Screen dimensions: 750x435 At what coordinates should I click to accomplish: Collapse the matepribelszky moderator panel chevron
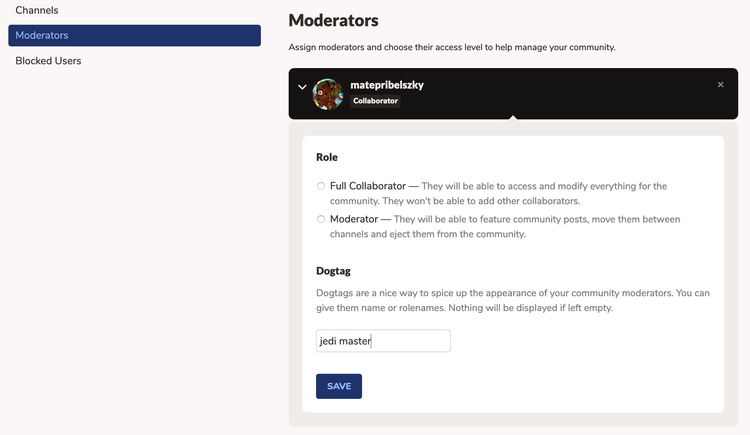point(302,86)
